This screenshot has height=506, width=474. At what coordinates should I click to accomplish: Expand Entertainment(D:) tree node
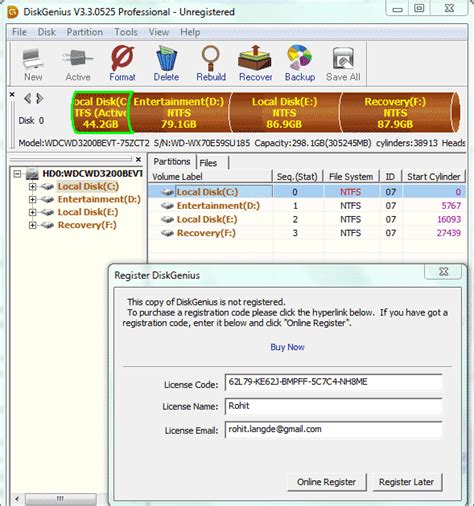point(32,199)
